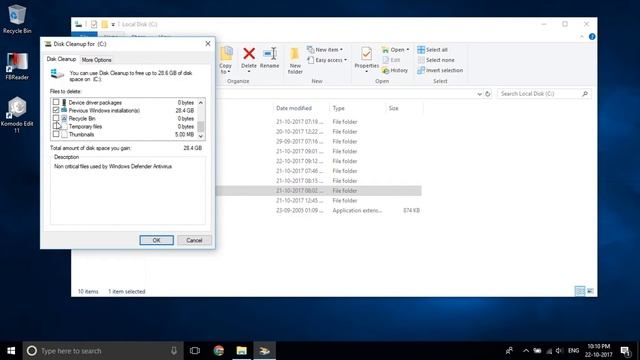This screenshot has height=360, width=640.
Task: Open History from the ribbon
Action: (395, 70)
